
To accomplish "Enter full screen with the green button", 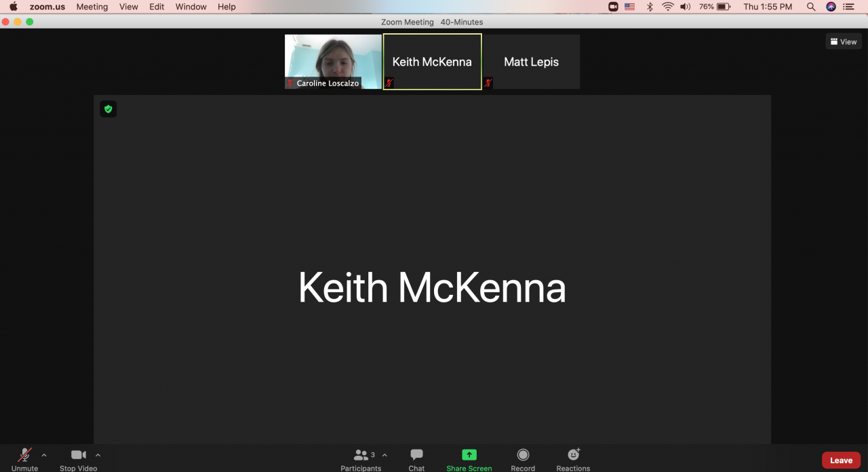I will tap(29, 22).
